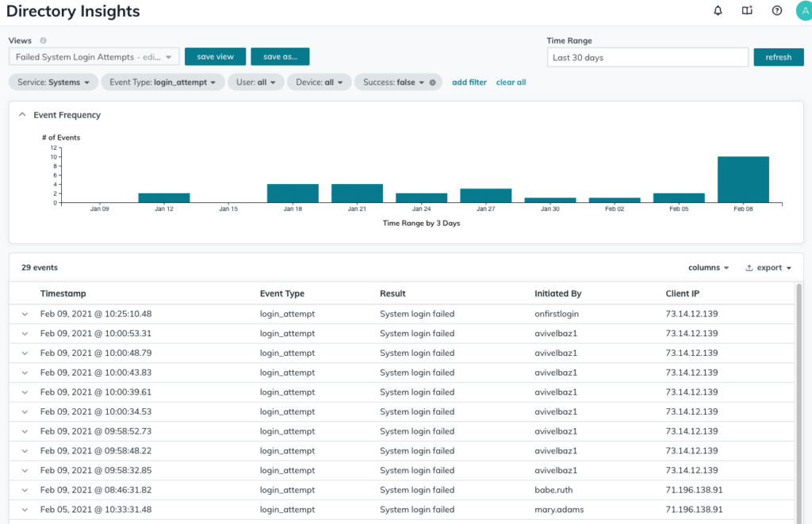Open help using the question mark icon
The image size is (812, 524).
776,10
